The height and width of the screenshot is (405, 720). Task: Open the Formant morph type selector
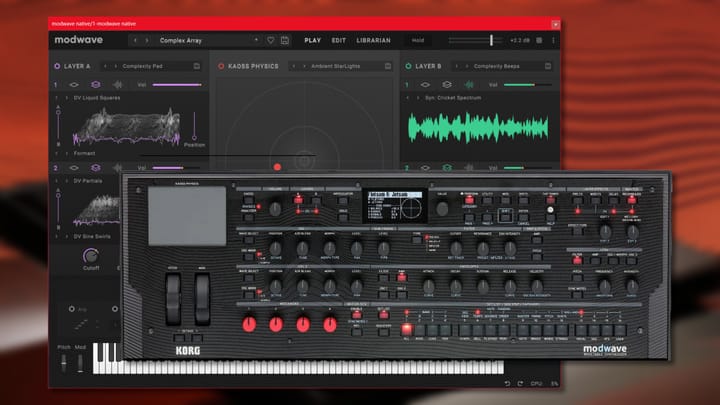[84, 153]
